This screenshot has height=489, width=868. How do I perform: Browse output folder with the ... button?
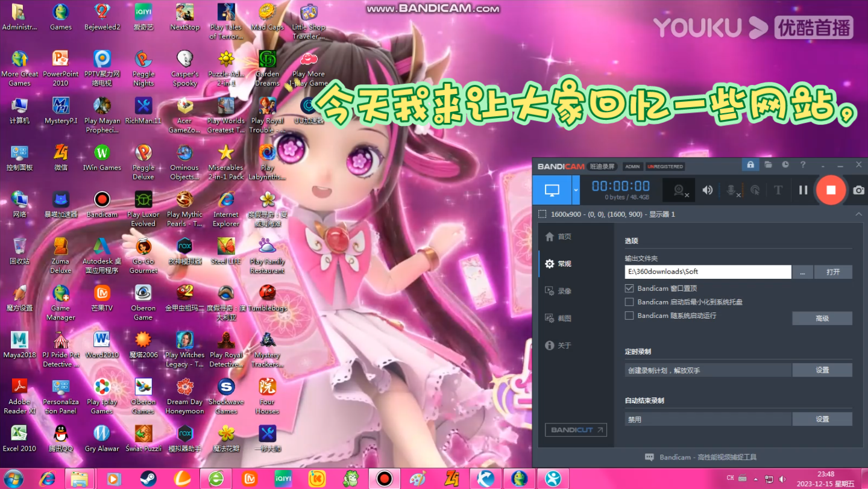pyautogui.click(x=802, y=272)
